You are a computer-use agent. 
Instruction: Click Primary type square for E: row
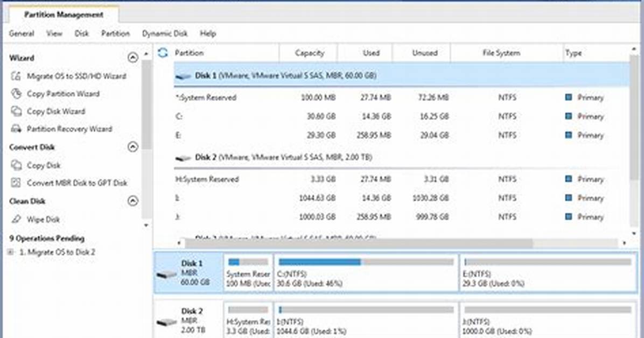[x=569, y=135]
